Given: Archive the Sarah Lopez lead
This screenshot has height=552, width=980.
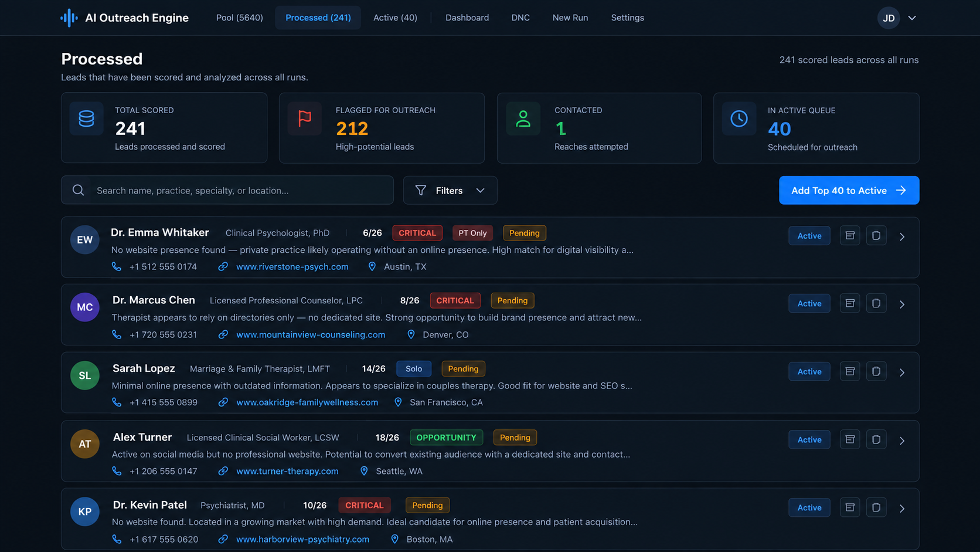Looking at the screenshot, I should tap(850, 371).
